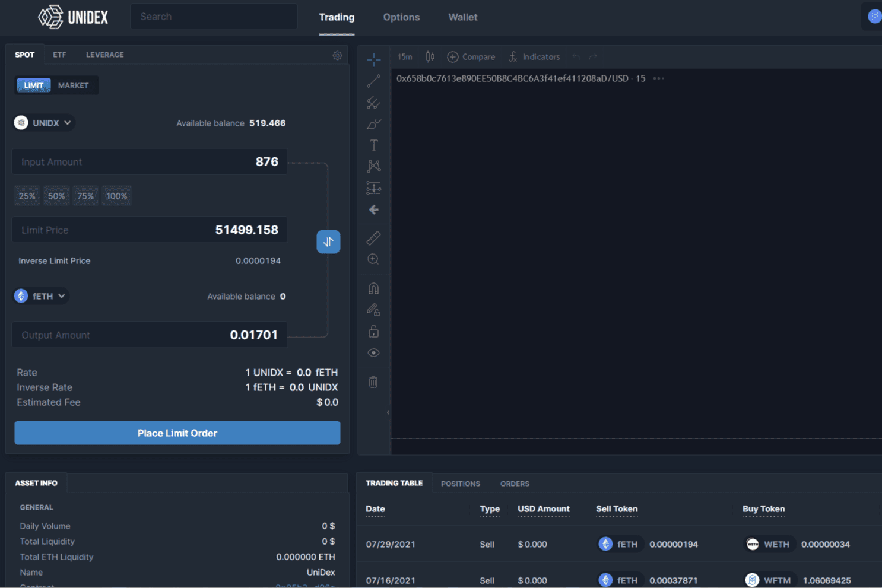Open the candle chart style picker
The height and width of the screenshot is (588, 882).
pyautogui.click(x=430, y=56)
